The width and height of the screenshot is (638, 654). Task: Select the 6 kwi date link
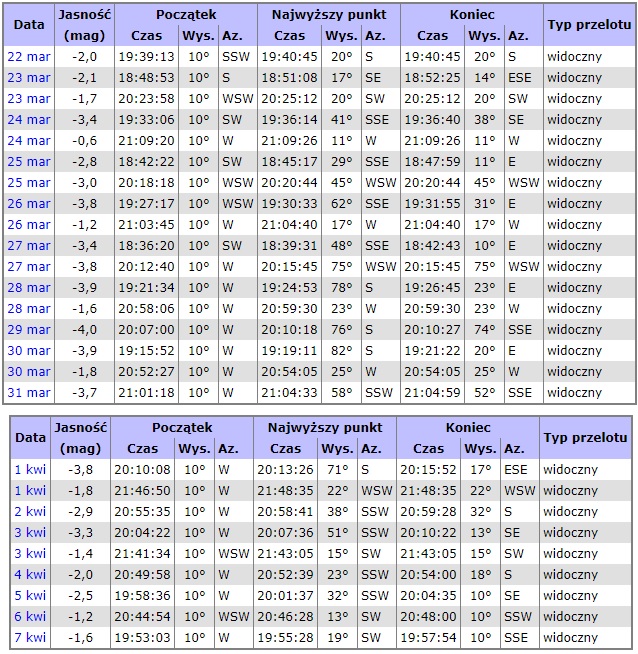[30, 616]
